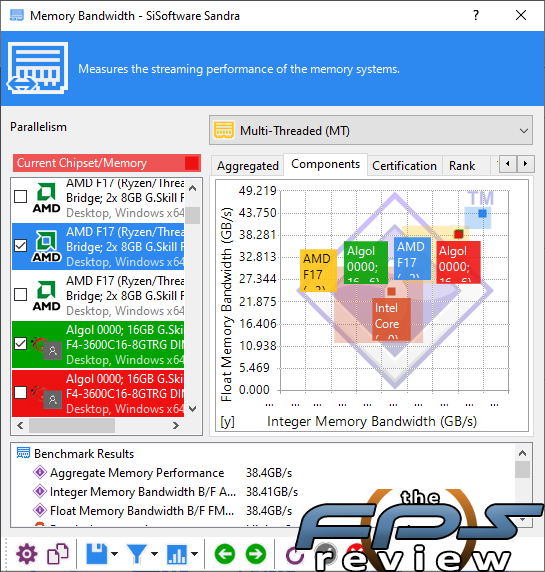Open the Multi-Threaded (MT) parallelism dropdown
The width and height of the screenshot is (545, 572).
(x=371, y=130)
